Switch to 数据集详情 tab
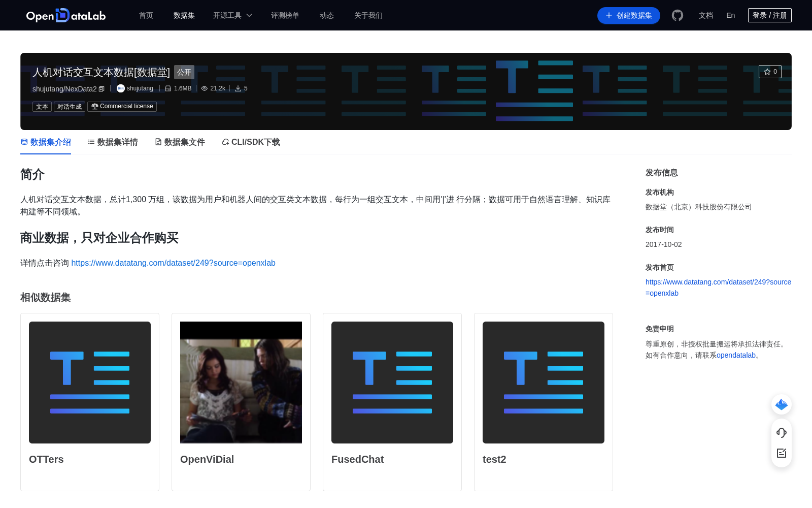Image resolution: width=812 pixels, height=508 pixels. pos(113,142)
